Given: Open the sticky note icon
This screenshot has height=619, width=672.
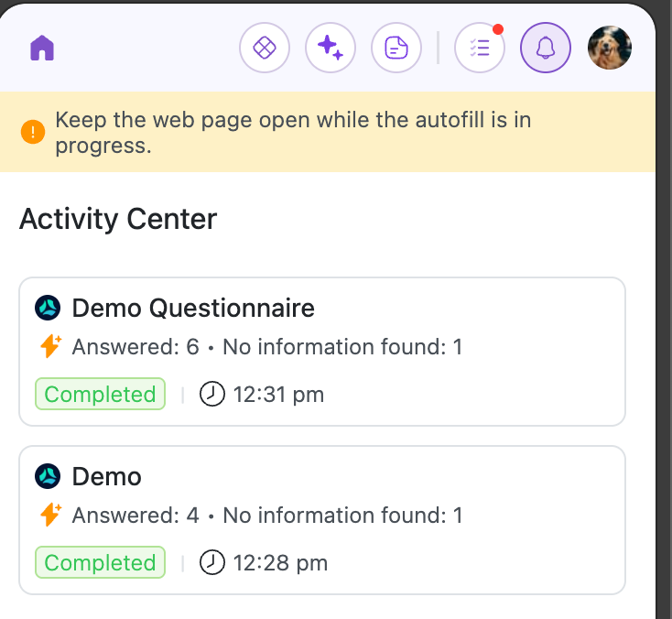Looking at the screenshot, I should point(396,48).
